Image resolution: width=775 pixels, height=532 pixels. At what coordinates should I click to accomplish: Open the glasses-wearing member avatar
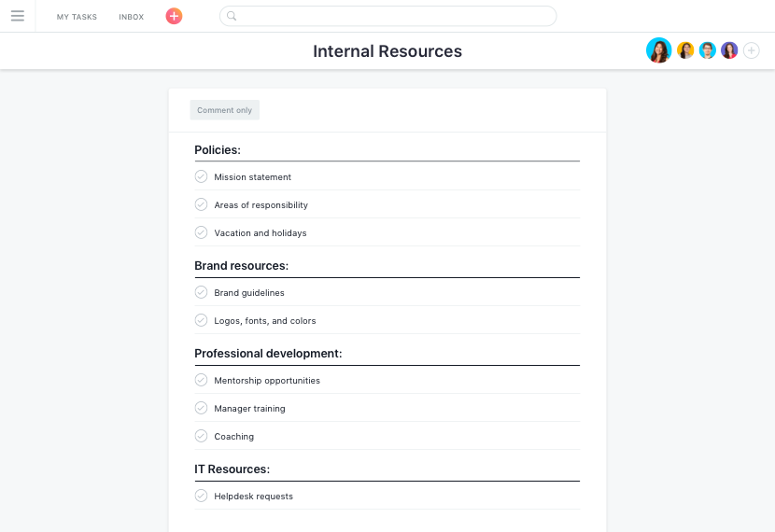pos(707,50)
